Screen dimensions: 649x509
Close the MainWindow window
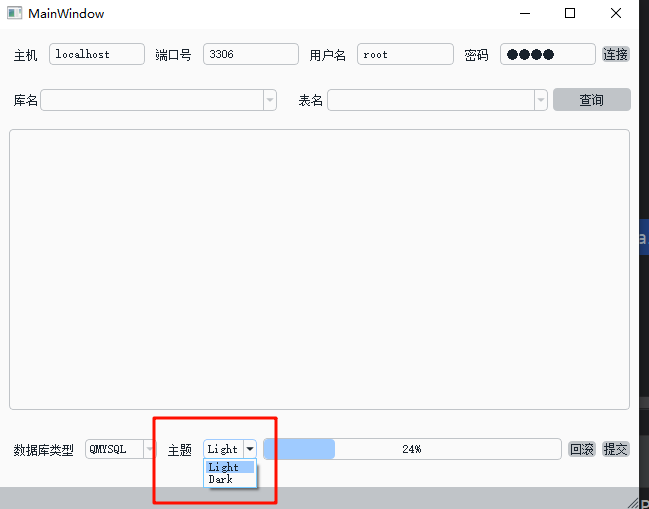[x=616, y=13]
